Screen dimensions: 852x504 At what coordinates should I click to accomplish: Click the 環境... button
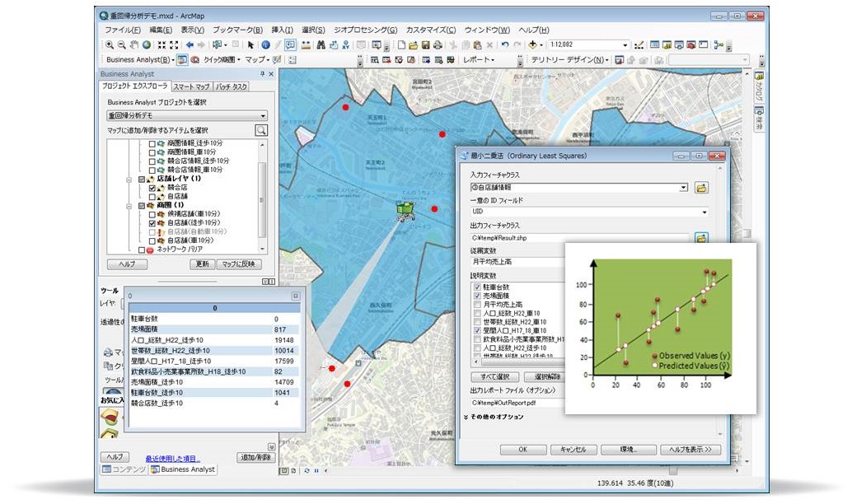628,450
